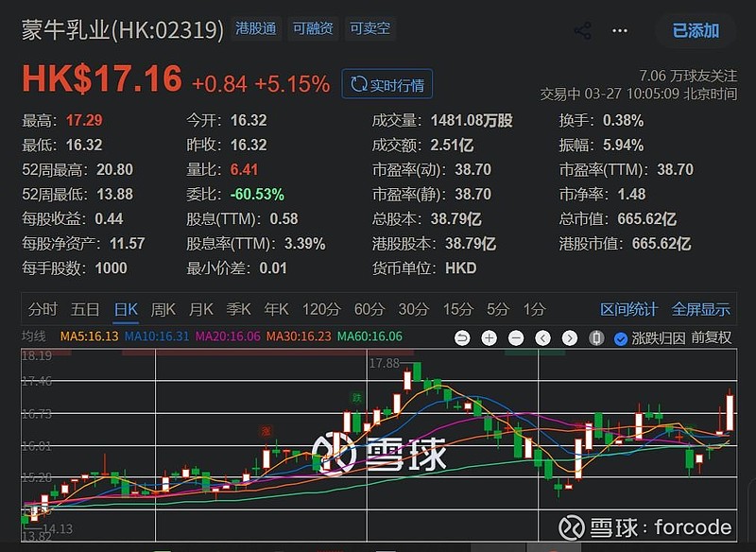Viewport: 756px width, 552px height.
Task: Click the chart reset/undo arrow icon
Action: 462,338
